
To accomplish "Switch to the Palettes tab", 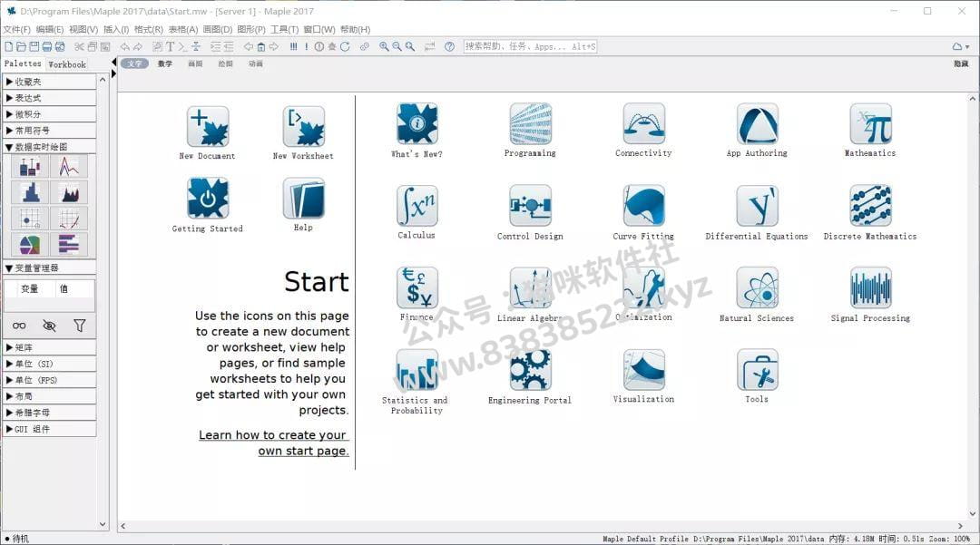I will pyautogui.click(x=23, y=63).
